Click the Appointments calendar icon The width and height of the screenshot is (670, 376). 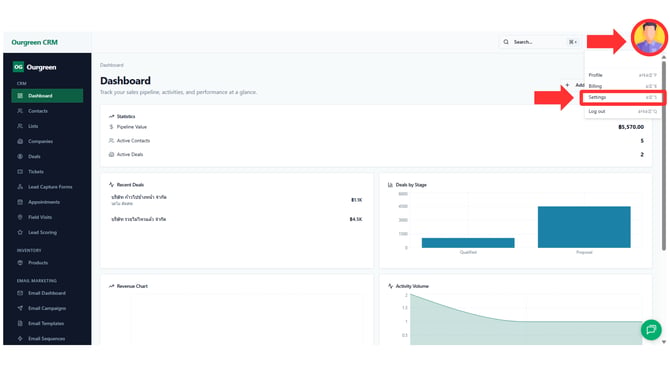click(x=20, y=202)
